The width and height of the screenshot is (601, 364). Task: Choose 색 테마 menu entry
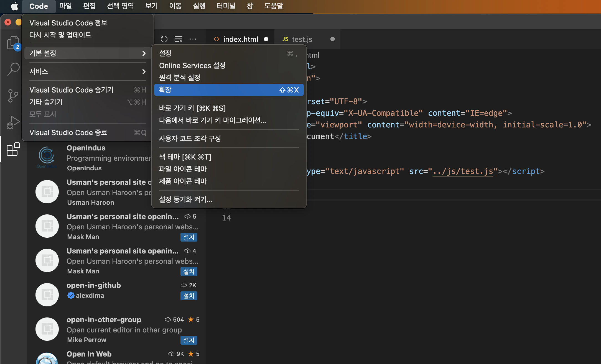[x=185, y=157]
